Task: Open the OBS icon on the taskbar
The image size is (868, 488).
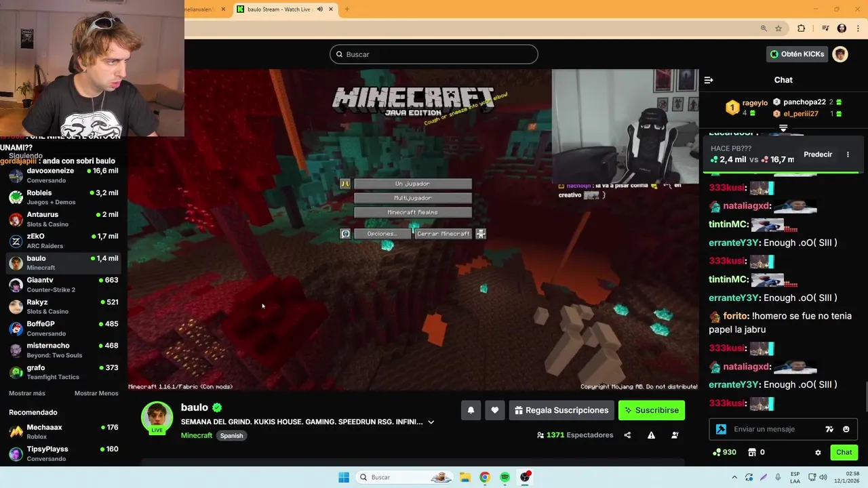Action: coord(525,477)
